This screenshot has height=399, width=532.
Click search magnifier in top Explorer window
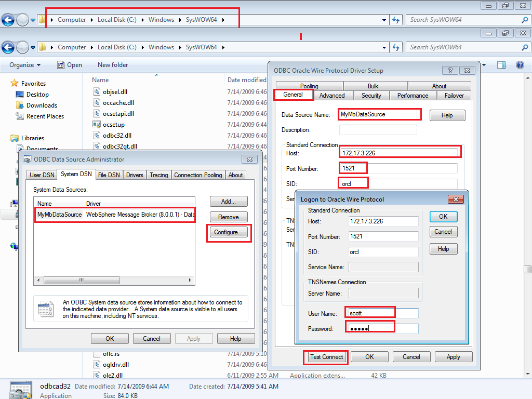(x=525, y=20)
